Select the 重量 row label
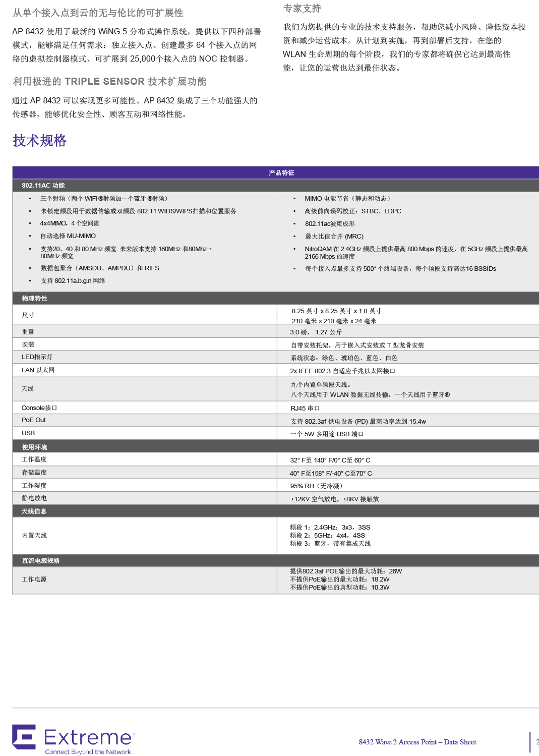 pos(28,332)
